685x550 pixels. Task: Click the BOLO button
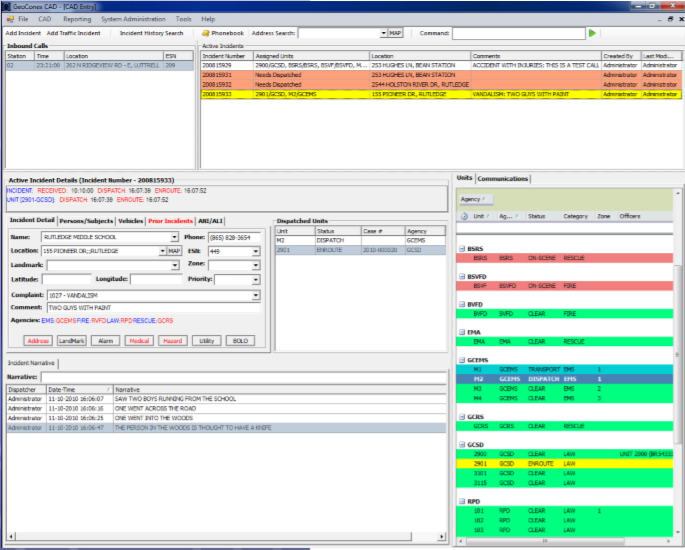[x=240, y=341]
